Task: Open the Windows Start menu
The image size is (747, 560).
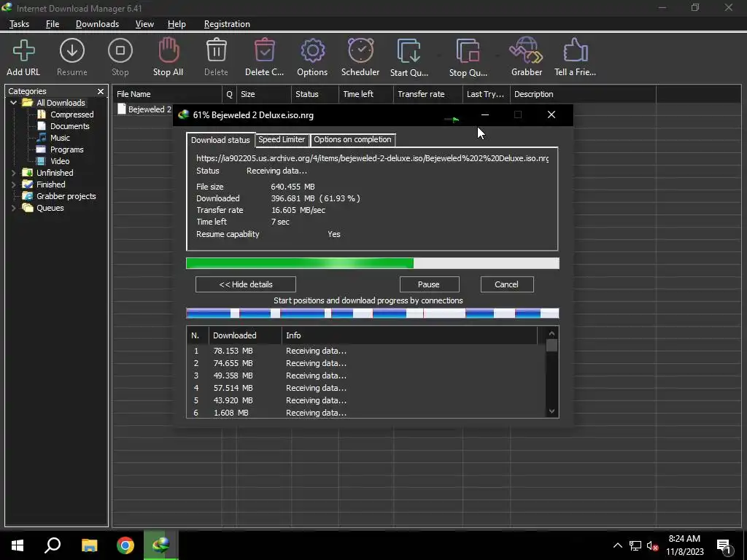Action: point(18,545)
